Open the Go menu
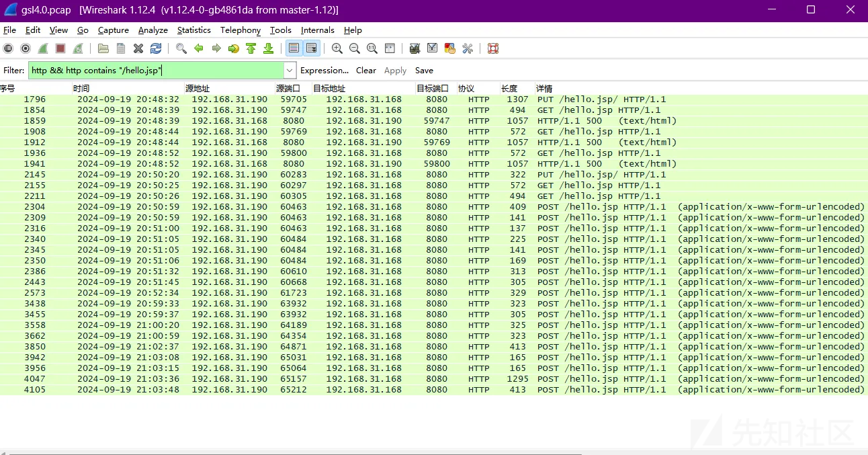 coord(83,30)
